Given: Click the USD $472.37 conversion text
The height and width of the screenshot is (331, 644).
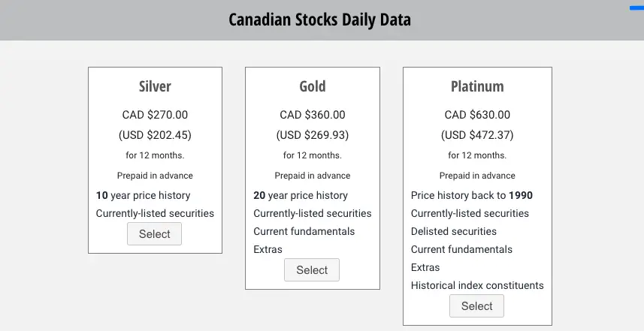Looking at the screenshot, I should click(x=477, y=135).
